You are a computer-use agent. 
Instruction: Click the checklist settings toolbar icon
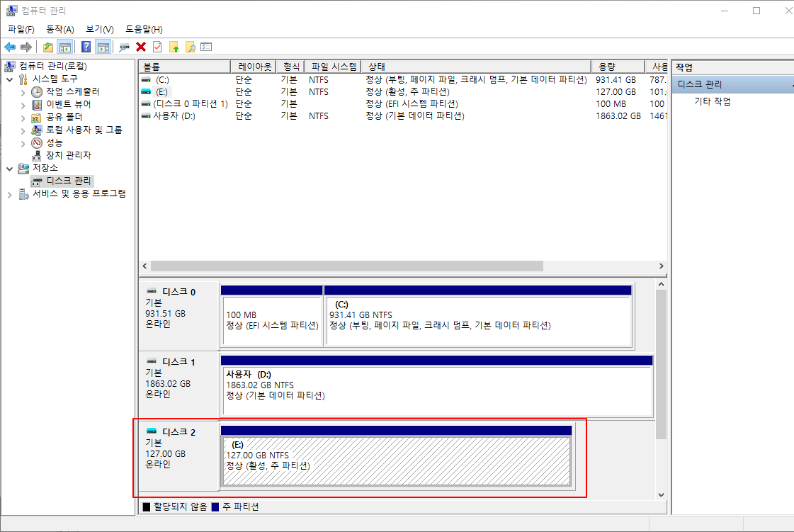tap(206, 47)
